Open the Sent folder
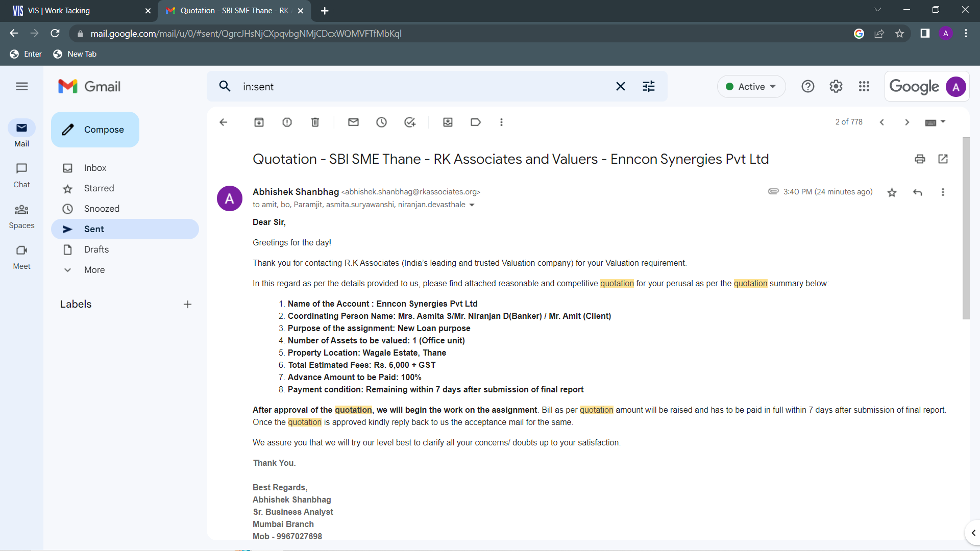 (125, 229)
